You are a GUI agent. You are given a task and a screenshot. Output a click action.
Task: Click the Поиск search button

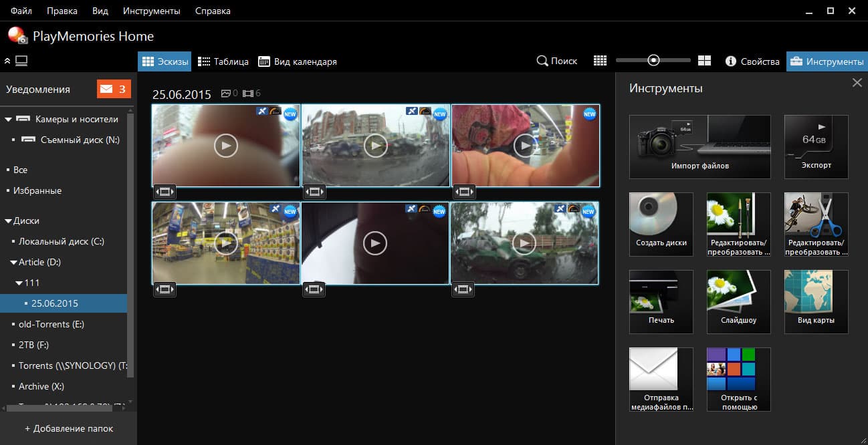pyautogui.click(x=557, y=61)
